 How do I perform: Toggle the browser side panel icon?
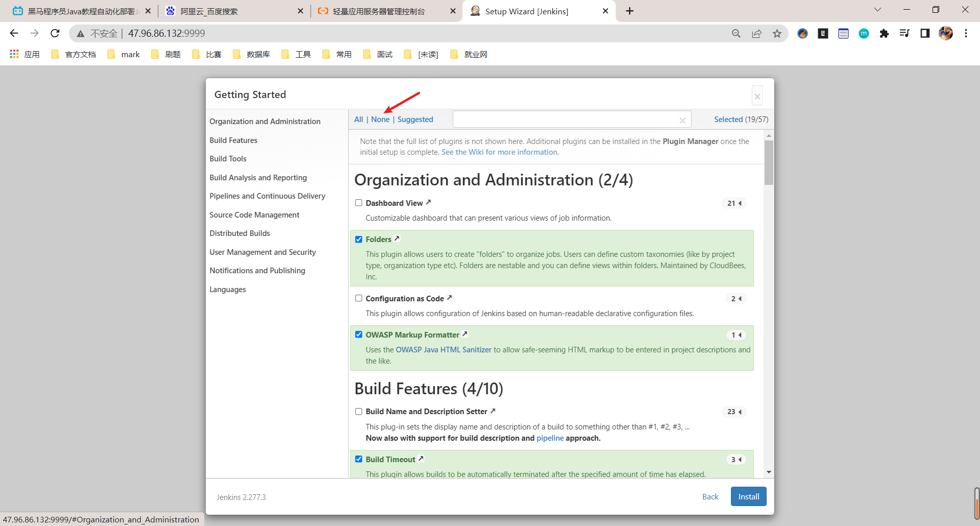coord(925,33)
